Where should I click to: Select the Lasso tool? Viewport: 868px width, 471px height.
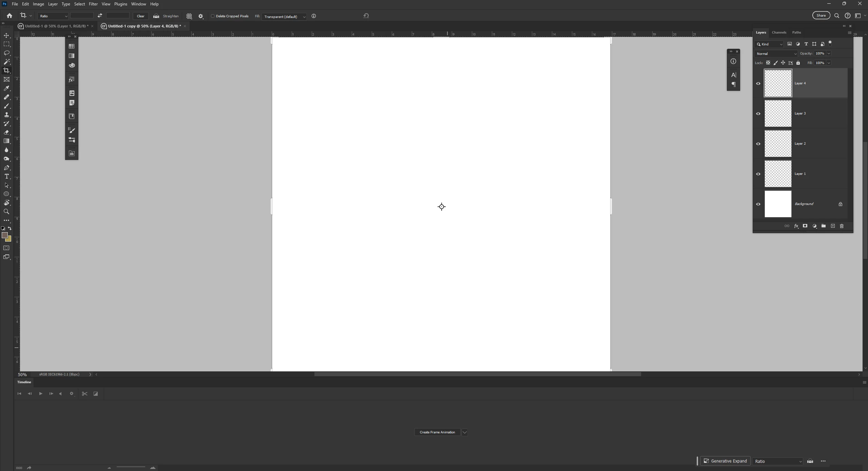pos(6,53)
